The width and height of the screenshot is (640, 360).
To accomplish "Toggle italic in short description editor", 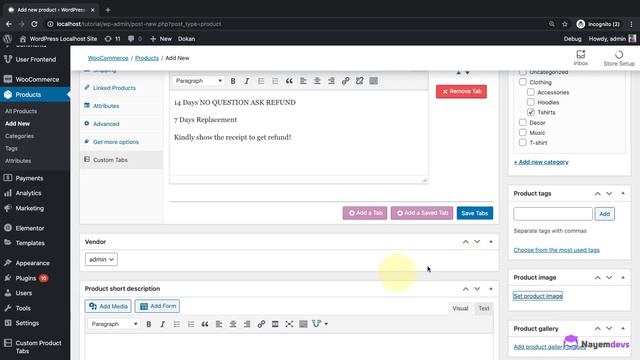I will tap(162, 324).
